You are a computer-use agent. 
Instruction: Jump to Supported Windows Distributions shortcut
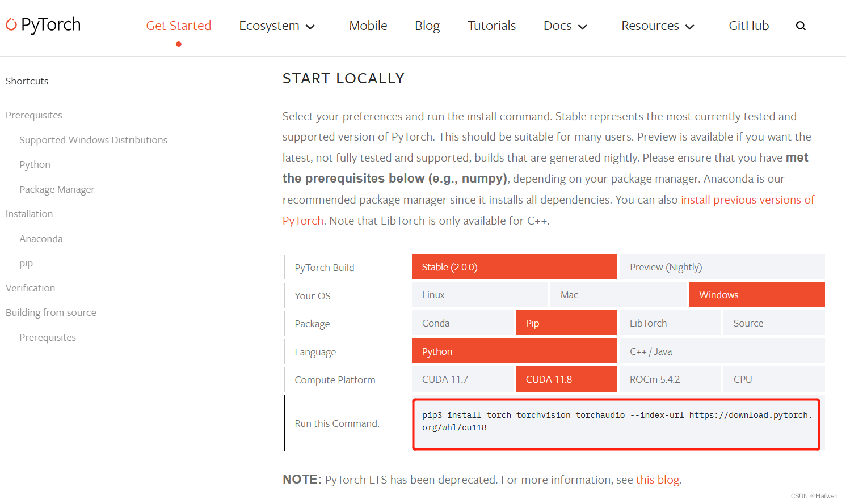(94, 140)
